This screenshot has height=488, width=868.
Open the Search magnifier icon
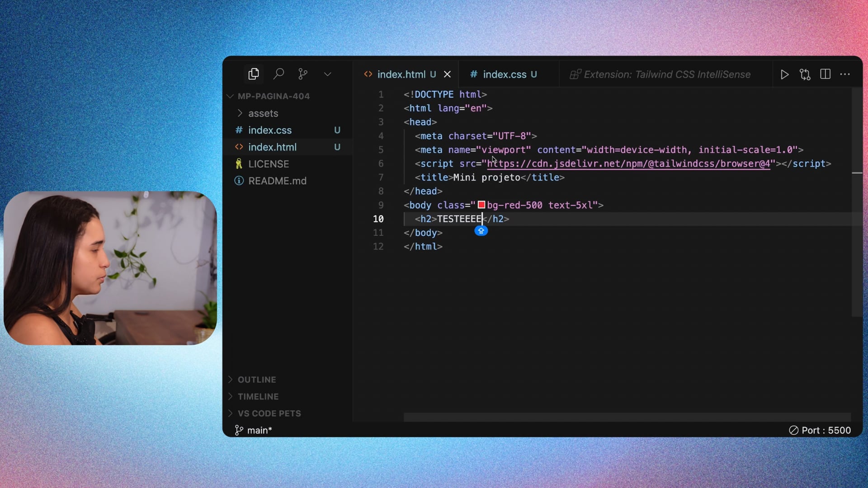[x=278, y=74]
